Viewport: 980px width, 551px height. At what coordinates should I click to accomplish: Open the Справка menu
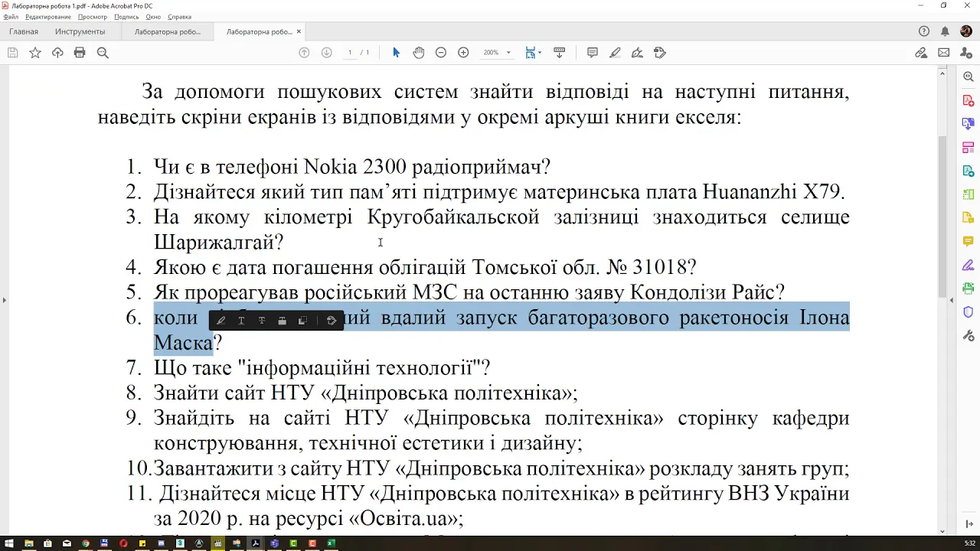click(x=179, y=17)
